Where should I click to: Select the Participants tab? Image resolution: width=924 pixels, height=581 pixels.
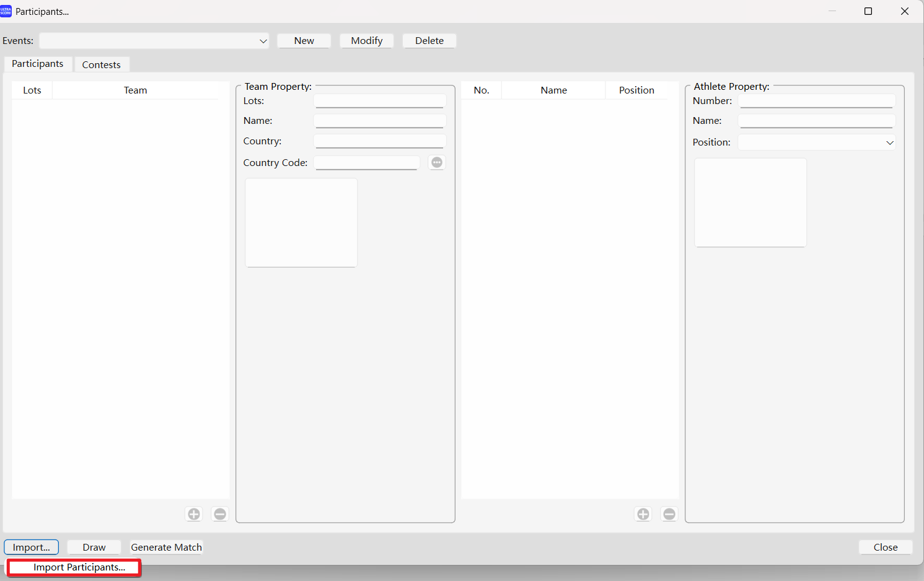(x=37, y=64)
